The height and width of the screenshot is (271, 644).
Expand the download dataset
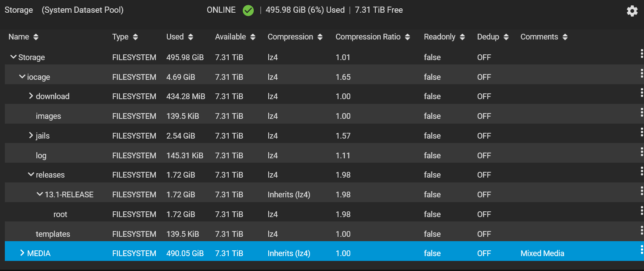[31, 96]
